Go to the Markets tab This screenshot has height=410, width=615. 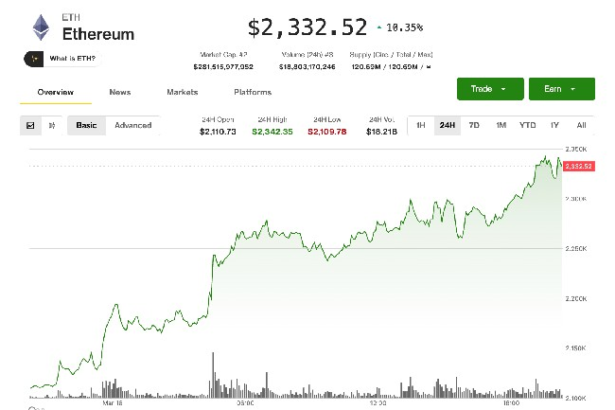click(182, 92)
